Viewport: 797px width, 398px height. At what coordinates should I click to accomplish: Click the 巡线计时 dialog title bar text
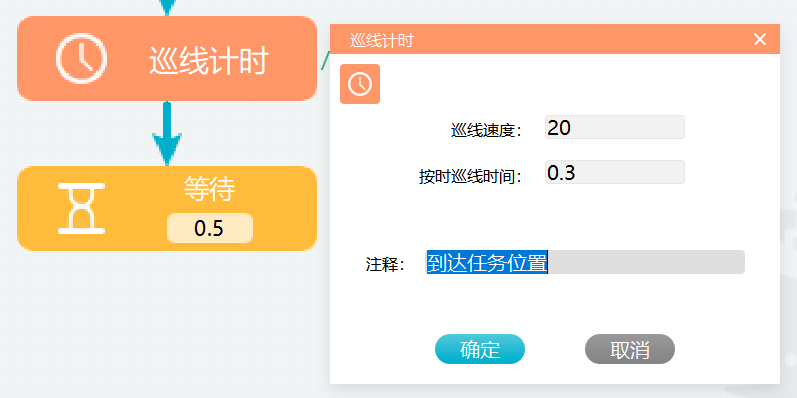coord(381,40)
